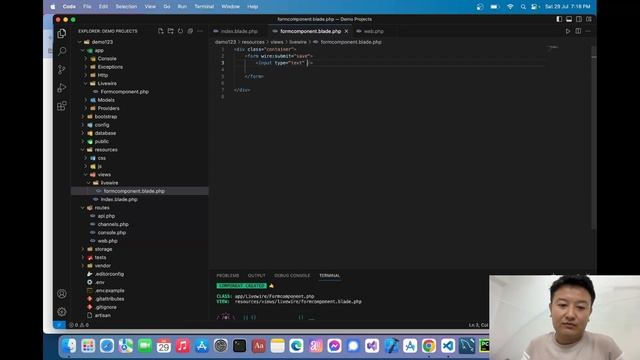The image size is (640, 360).
Task: Open channels.php in the file tree
Action: click(x=113, y=224)
